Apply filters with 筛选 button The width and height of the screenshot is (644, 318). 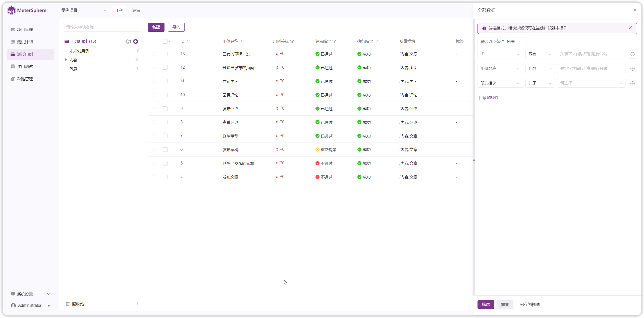[x=486, y=304]
